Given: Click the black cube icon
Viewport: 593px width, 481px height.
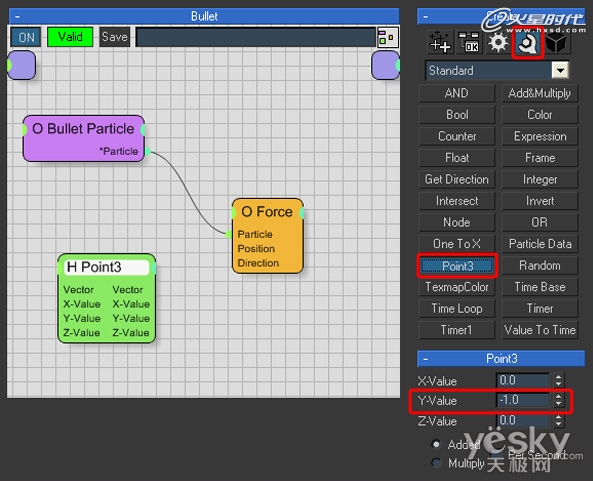Looking at the screenshot, I should coord(556,42).
